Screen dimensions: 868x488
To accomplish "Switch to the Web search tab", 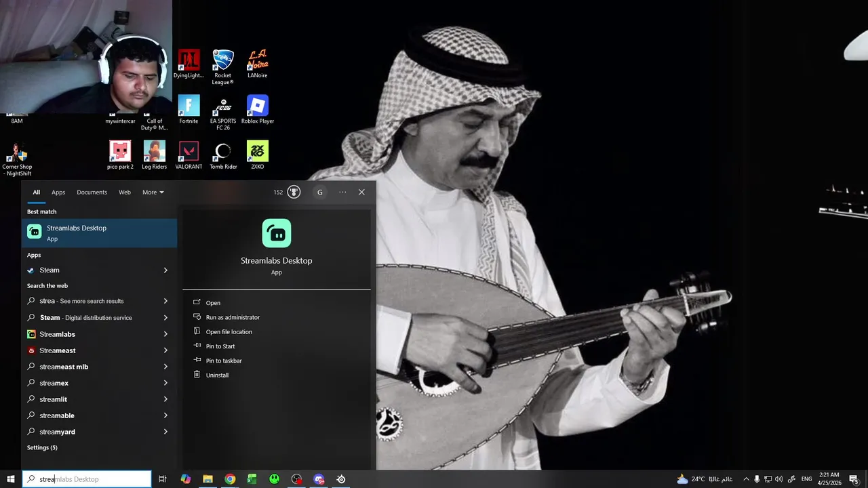I will click(x=125, y=192).
